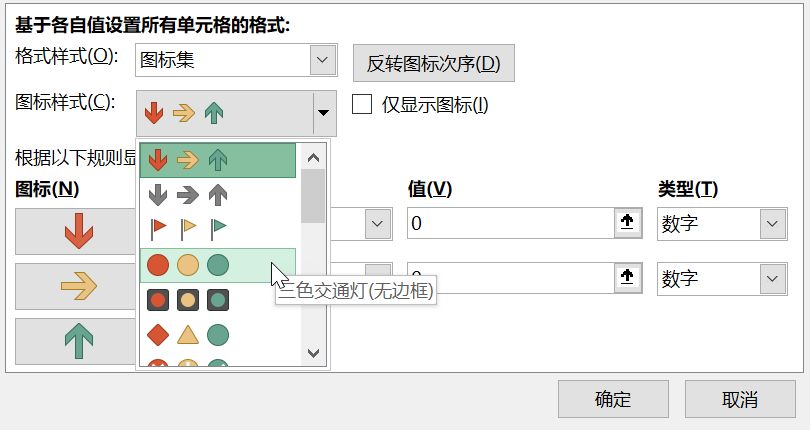Click range selector button in first value field

pos(627,224)
